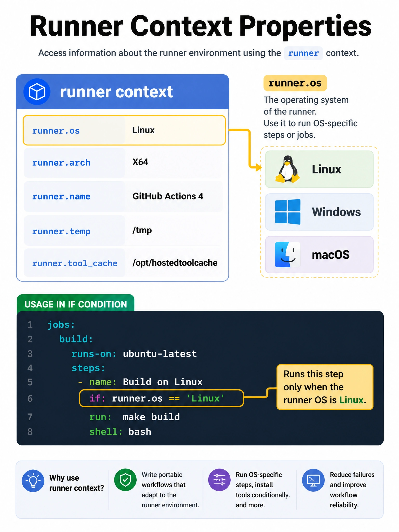399x532 pixels.
Task: Click 'Why use runner context?' text
Action: [77, 483]
